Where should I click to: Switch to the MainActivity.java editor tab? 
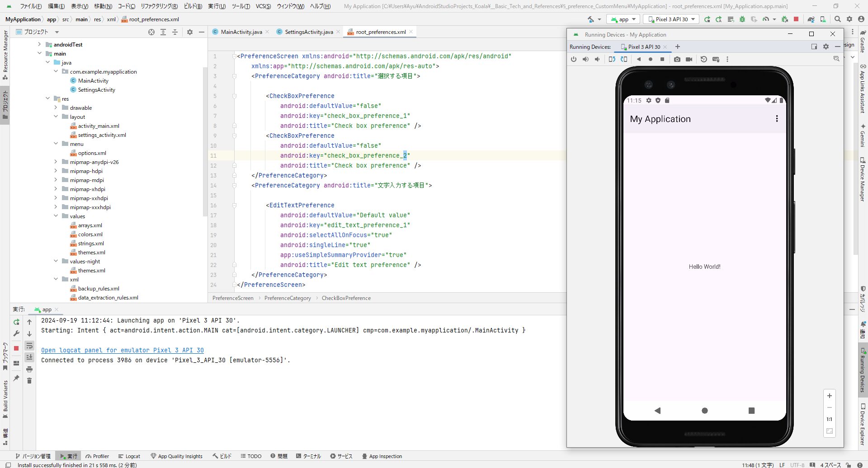pyautogui.click(x=241, y=32)
